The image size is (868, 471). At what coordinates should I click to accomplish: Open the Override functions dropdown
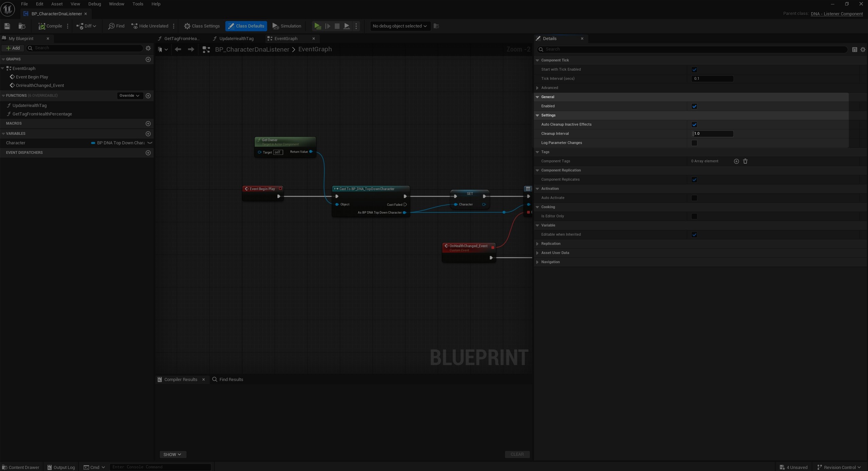pos(129,96)
